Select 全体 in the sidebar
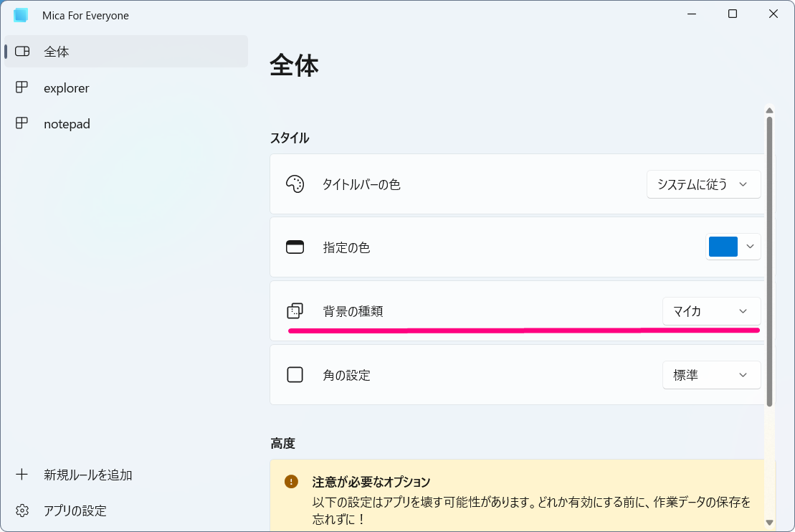Screen dimensions: 795x532 coord(126,51)
